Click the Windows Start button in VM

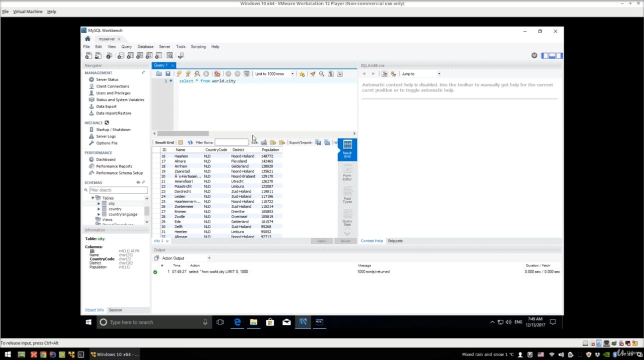pos(88,322)
